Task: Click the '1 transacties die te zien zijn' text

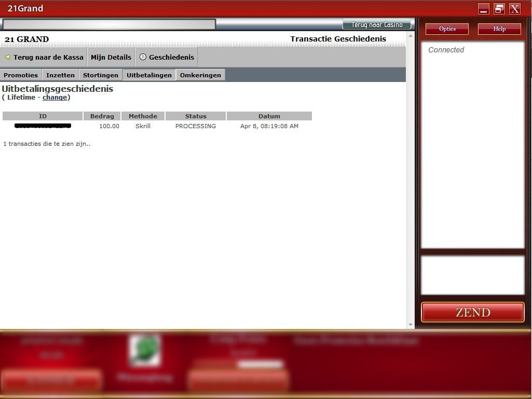Action: click(47, 144)
